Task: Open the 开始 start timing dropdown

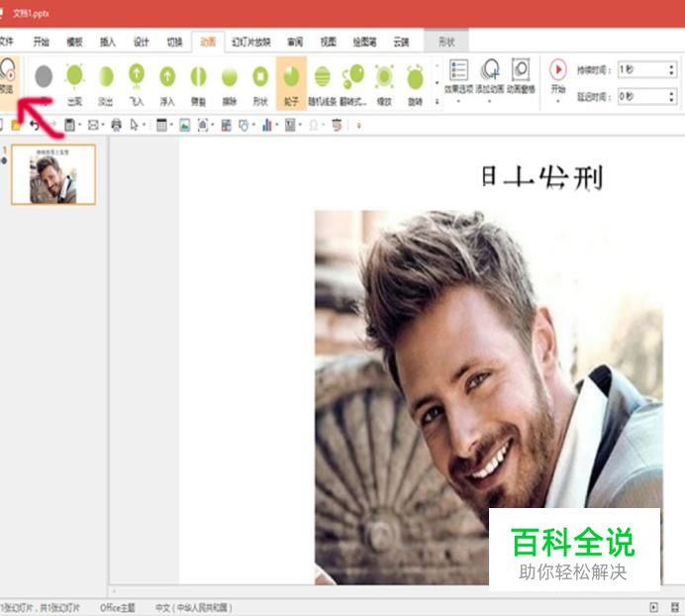Action: pyautogui.click(x=558, y=80)
